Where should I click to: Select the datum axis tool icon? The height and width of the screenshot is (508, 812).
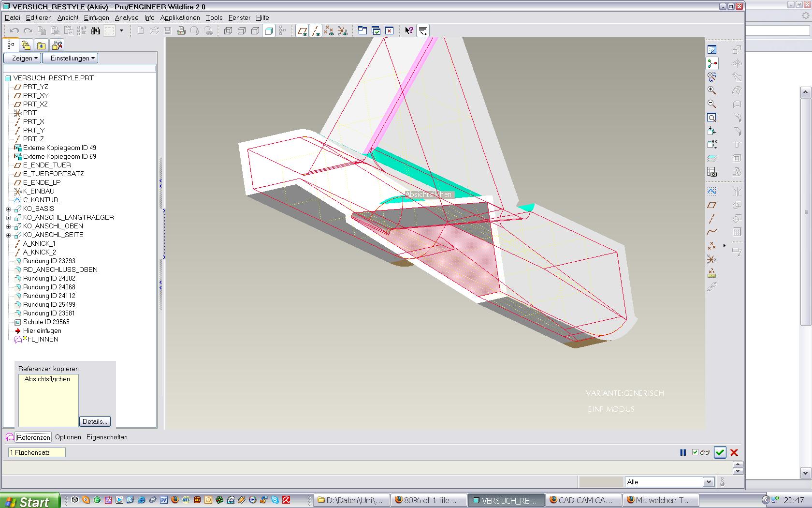coord(711,219)
